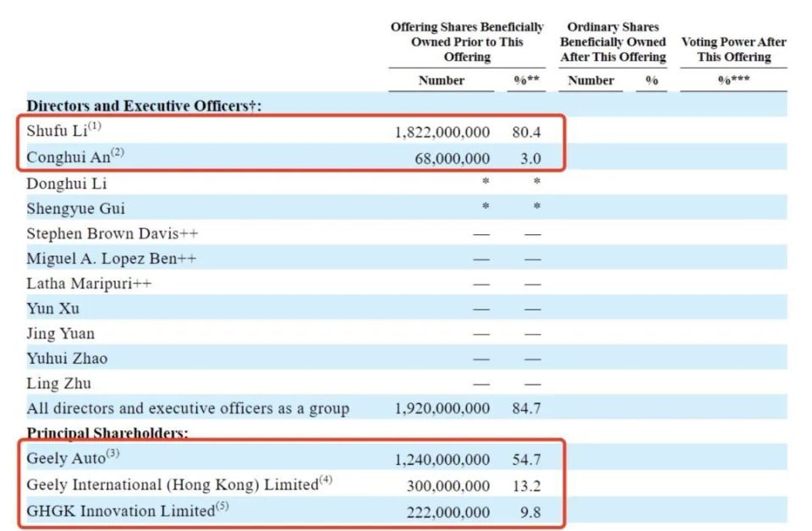Viewport: 812px width, 531px height.
Task: Click footnote marker (4) after Geely International Limited
Action: [326, 479]
